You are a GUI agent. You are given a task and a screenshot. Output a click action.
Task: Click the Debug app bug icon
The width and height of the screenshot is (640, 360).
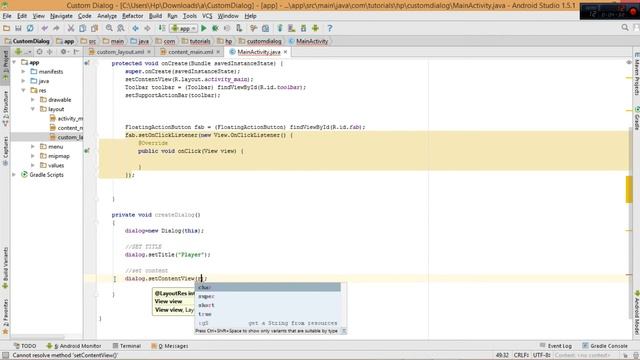click(x=215, y=28)
